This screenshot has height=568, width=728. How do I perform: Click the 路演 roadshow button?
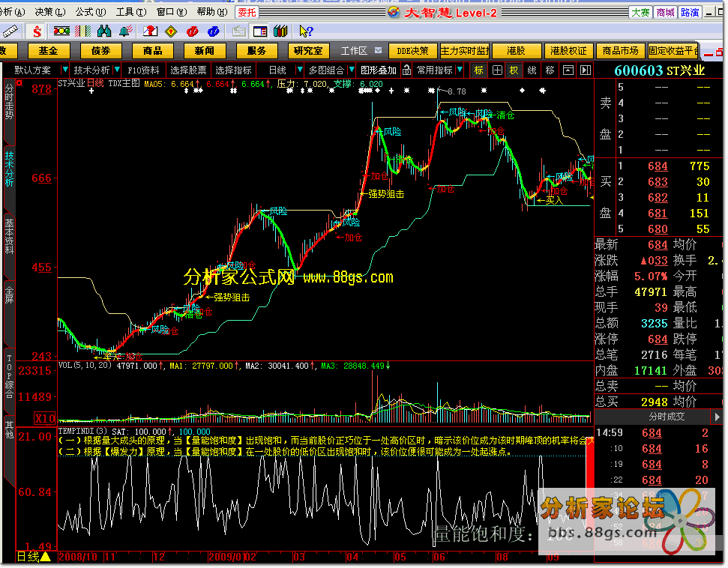click(x=690, y=13)
